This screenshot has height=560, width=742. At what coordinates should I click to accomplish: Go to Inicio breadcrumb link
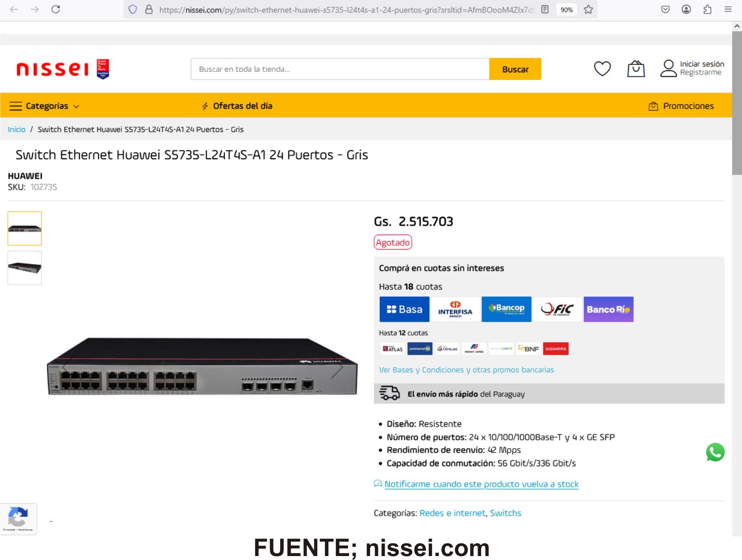17,129
